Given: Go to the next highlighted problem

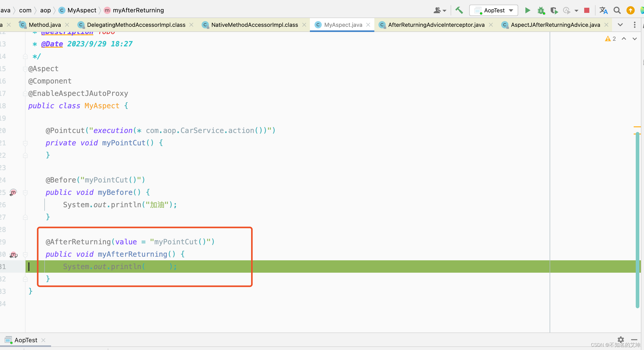Looking at the screenshot, I should [634, 39].
